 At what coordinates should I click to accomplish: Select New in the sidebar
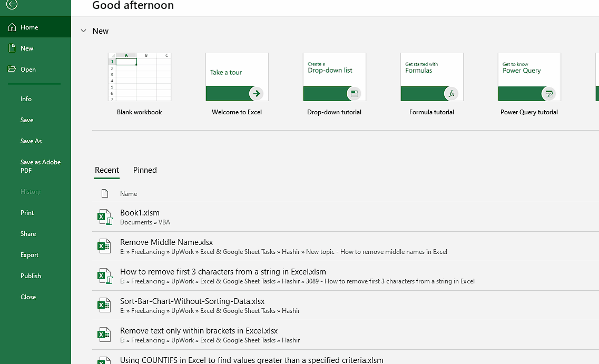[35, 48]
